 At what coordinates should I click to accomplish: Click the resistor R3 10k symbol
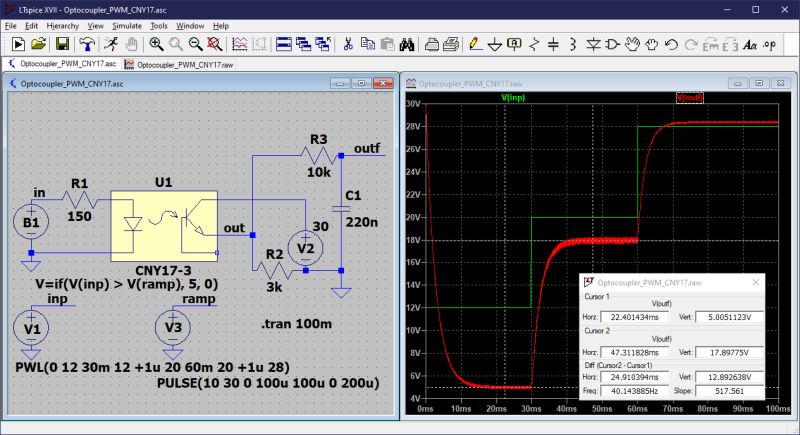[318, 155]
